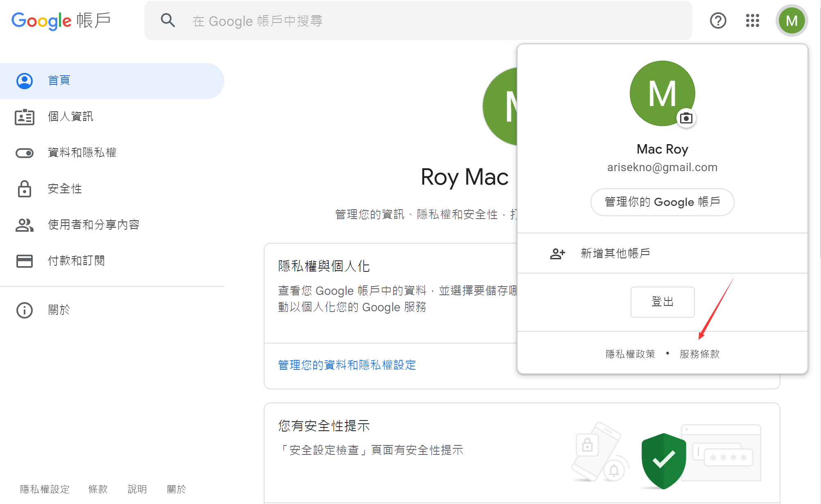Open 使用者和分享內容 in the sidebar
821x504 pixels.
[112, 225]
